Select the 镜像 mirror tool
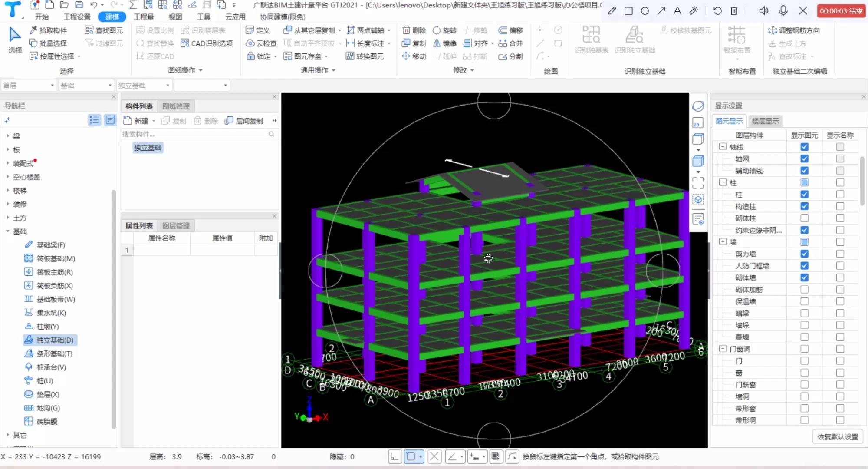The height and width of the screenshot is (469, 868). click(x=444, y=43)
